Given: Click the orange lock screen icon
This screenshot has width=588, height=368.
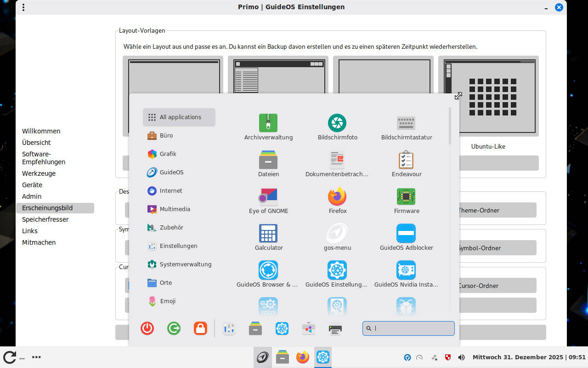Looking at the screenshot, I should (200, 328).
